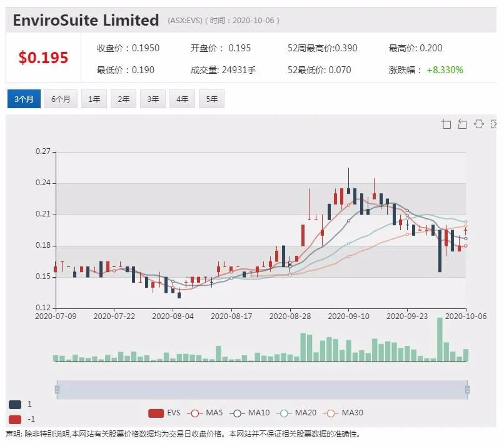Toggle the MA30 legend entry
Image resolution: width=504 pixels, height=446 pixels.
pyautogui.click(x=343, y=413)
